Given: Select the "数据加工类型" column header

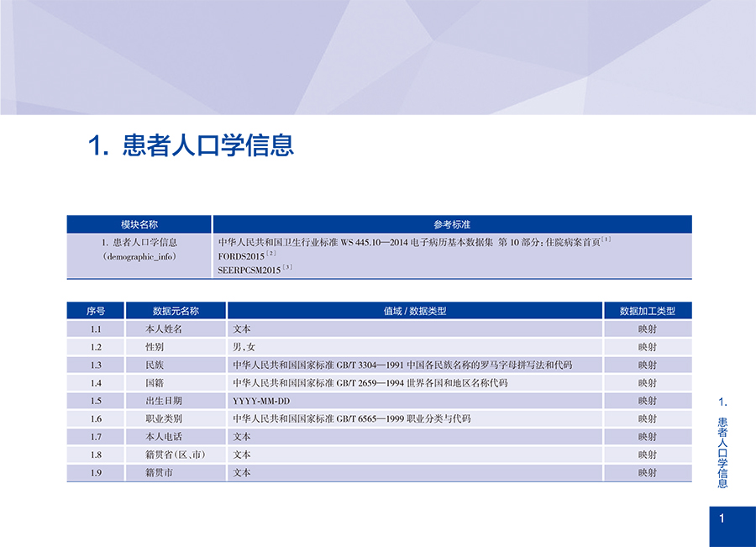Looking at the screenshot, I should (648, 311).
